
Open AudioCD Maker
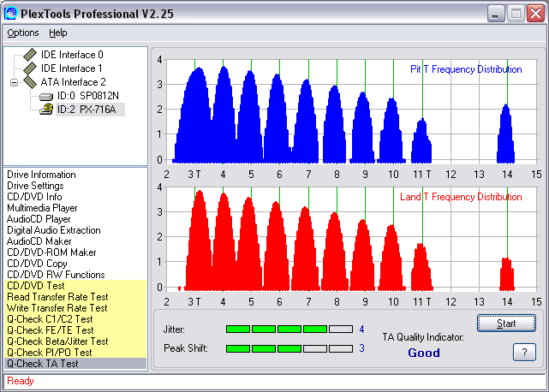click(x=39, y=241)
